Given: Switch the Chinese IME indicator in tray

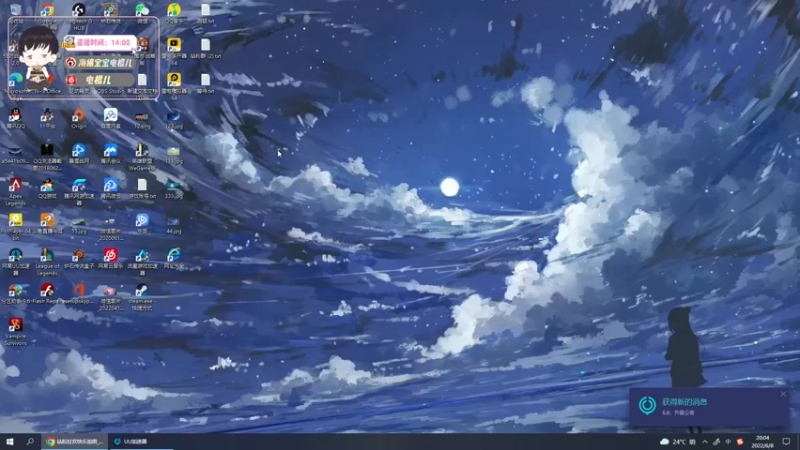Looking at the screenshot, I should tap(728, 442).
